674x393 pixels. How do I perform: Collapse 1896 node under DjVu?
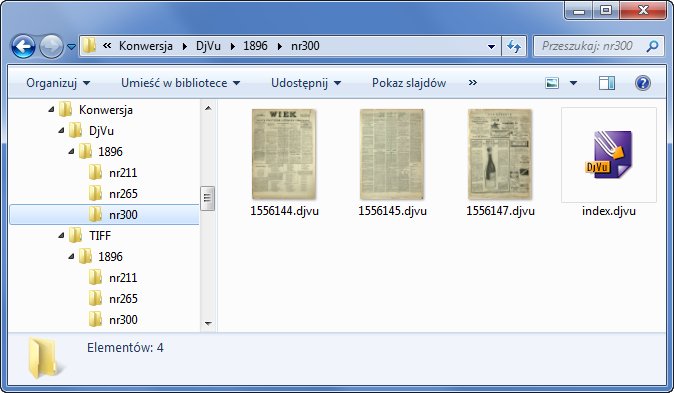coord(71,151)
